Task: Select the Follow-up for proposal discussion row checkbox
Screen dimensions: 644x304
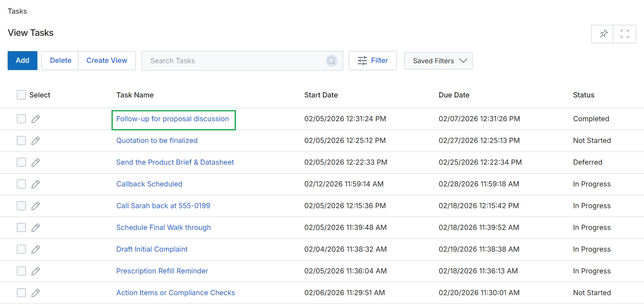Action: [21, 119]
